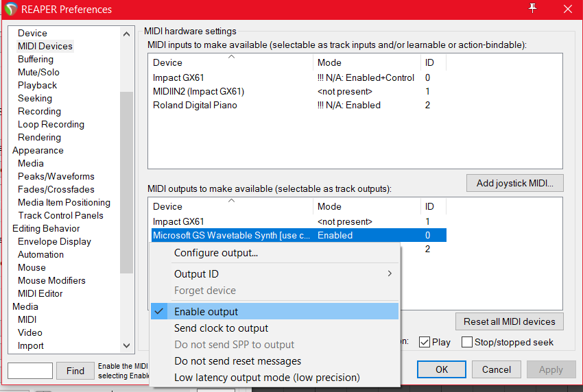Click the Find button
Screen dimensions: 583x392
point(75,371)
